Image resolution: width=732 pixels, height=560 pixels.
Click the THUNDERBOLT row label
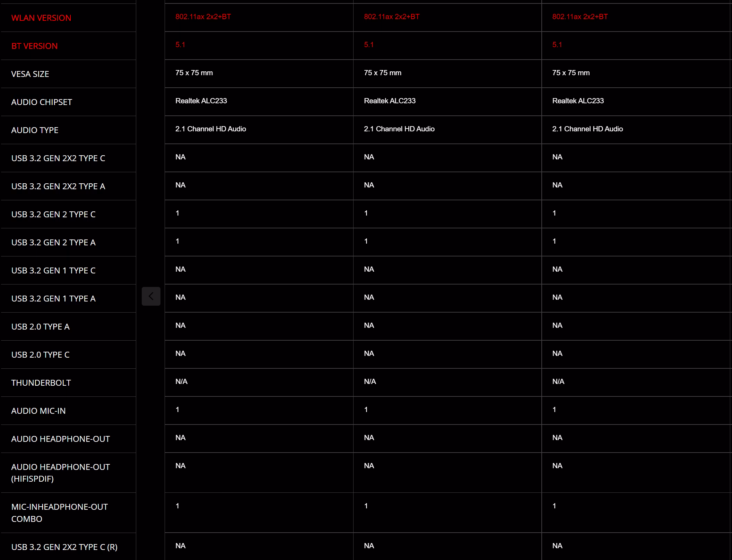tap(41, 383)
